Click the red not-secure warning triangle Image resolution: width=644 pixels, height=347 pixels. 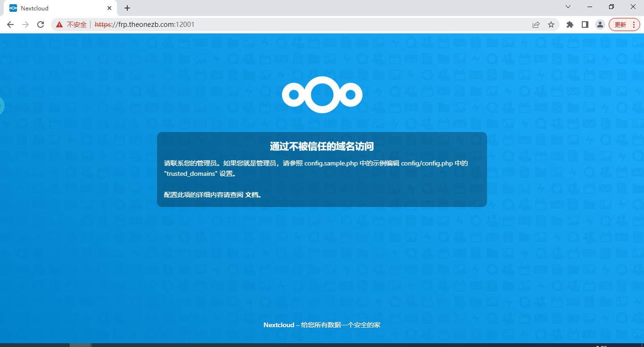(59, 25)
